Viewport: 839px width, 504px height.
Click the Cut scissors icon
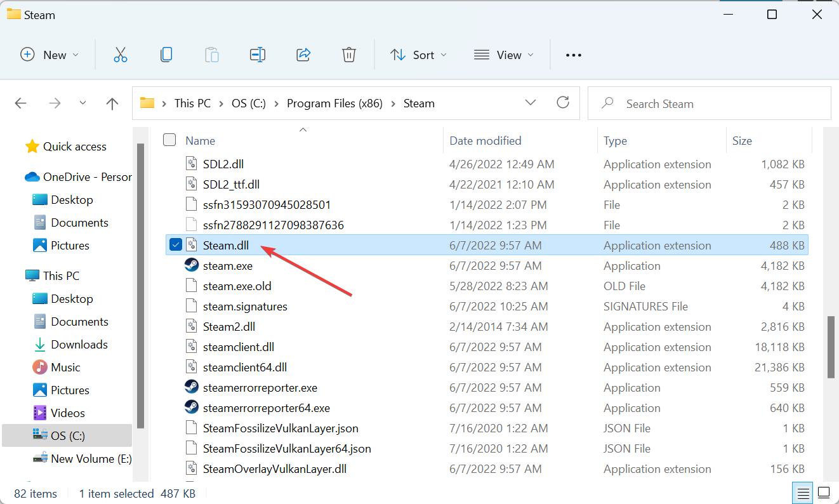coord(121,55)
